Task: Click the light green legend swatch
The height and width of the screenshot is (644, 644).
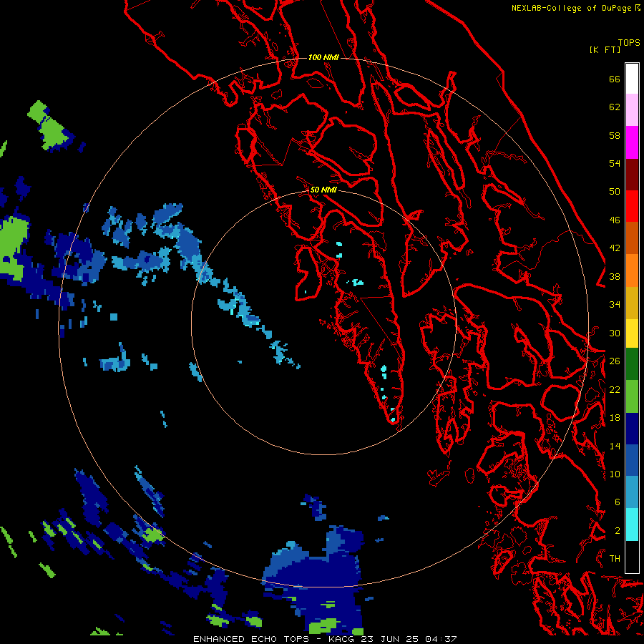Action: click(x=632, y=396)
